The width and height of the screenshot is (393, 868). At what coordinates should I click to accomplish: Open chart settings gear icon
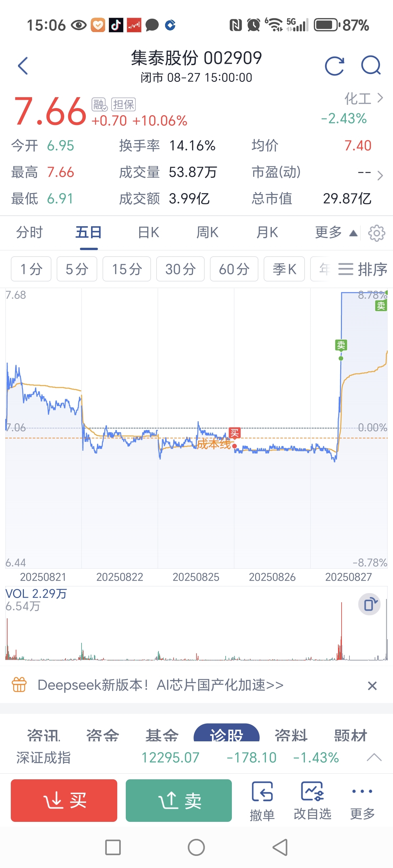click(x=377, y=233)
